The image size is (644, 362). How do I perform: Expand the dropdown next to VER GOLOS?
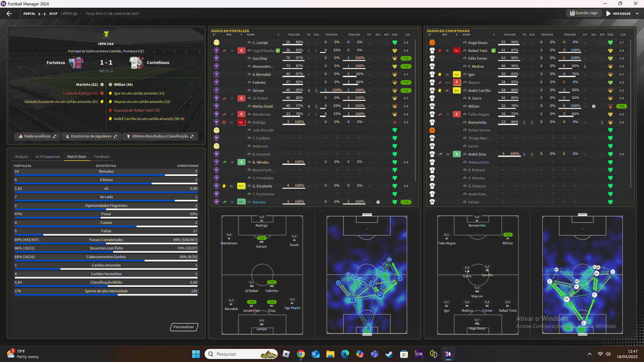pyautogui.click(x=637, y=14)
